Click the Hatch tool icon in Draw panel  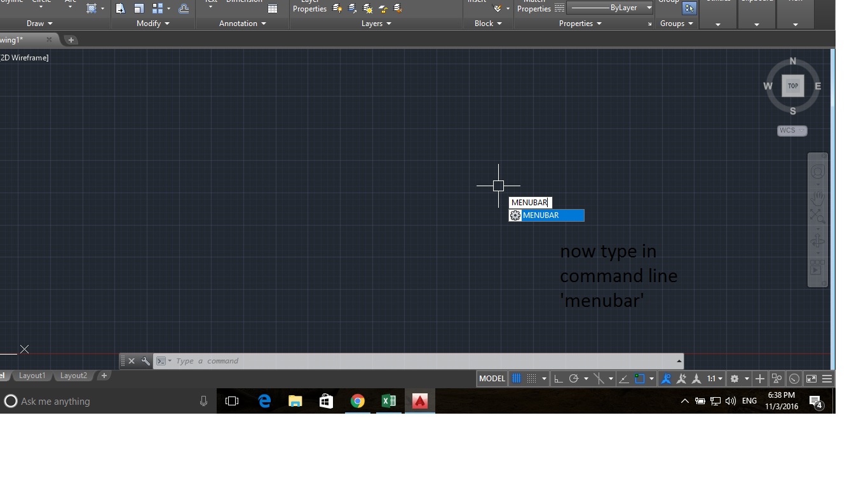92,8
